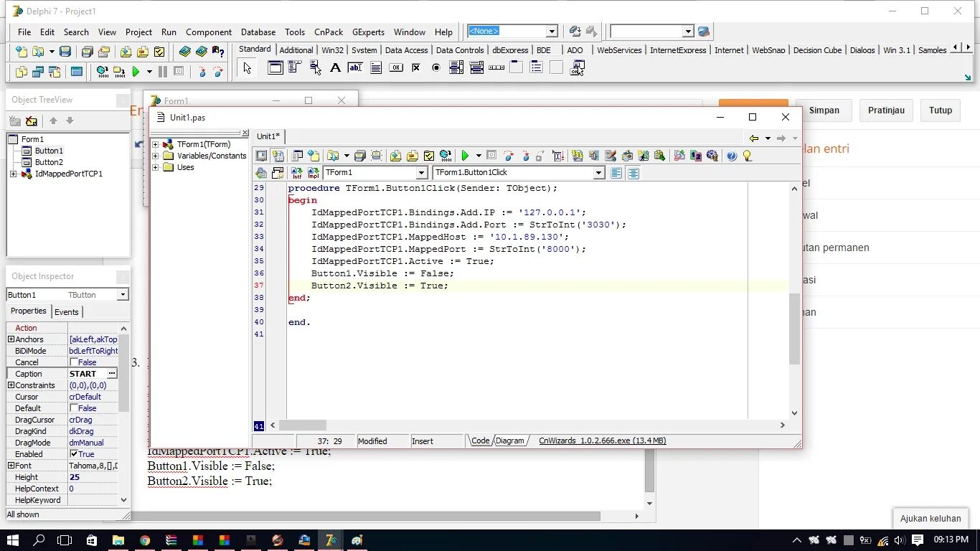
Task: Click the Delphi icon in Windows taskbar
Action: point(331,540)
